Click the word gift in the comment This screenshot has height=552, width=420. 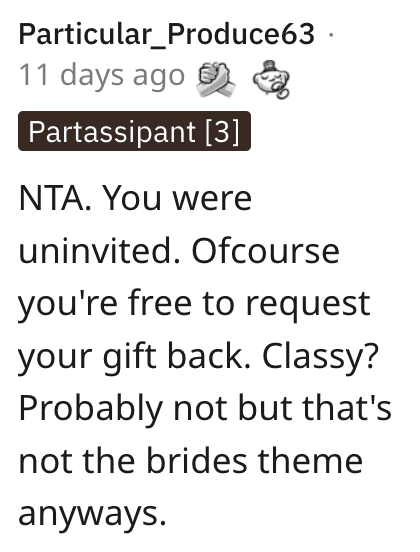(130, 358)
